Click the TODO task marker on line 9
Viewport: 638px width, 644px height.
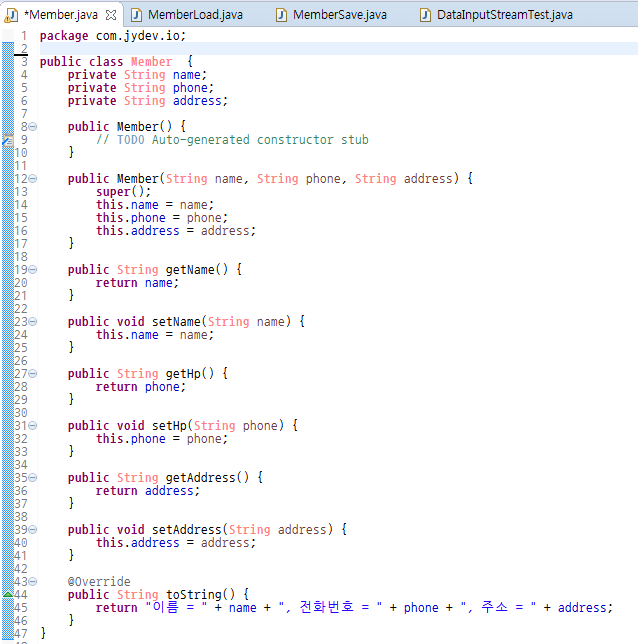point(8,140)
